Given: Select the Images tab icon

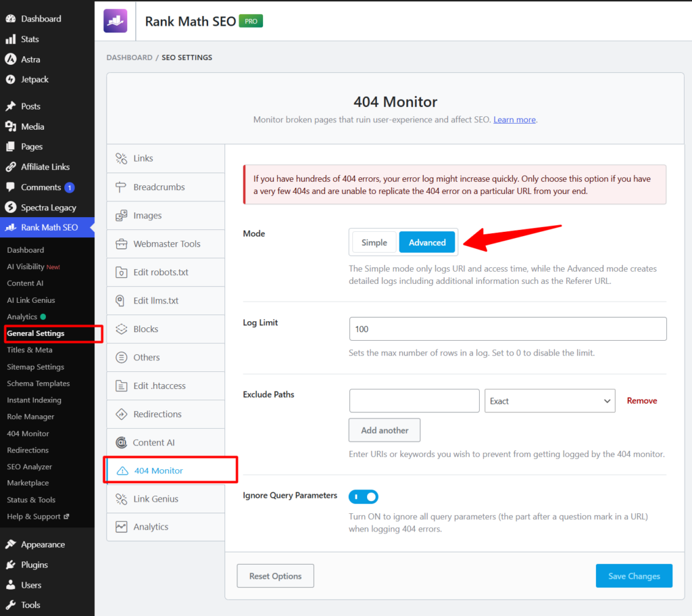Looking at the screenshot, I should (x=121, y=216).
